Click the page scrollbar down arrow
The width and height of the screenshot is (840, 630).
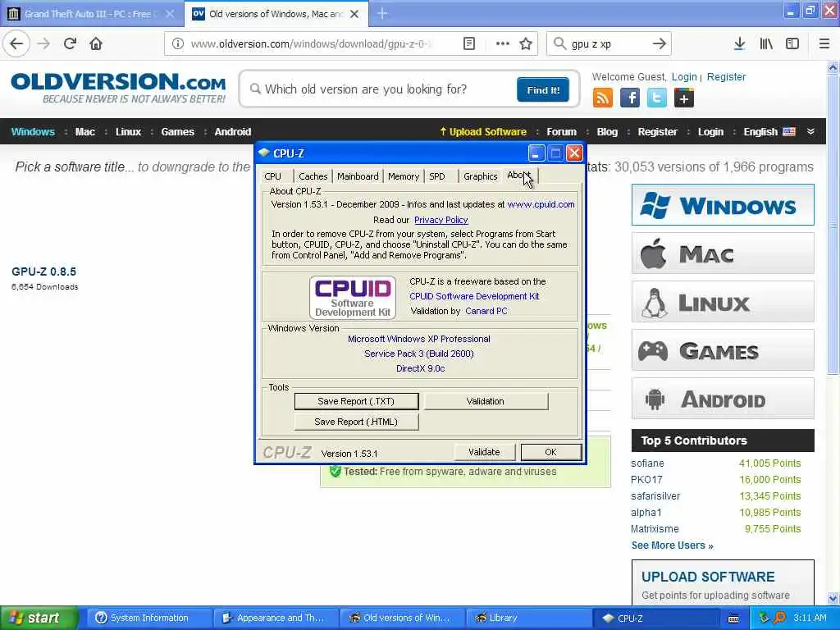coord(833,598)
